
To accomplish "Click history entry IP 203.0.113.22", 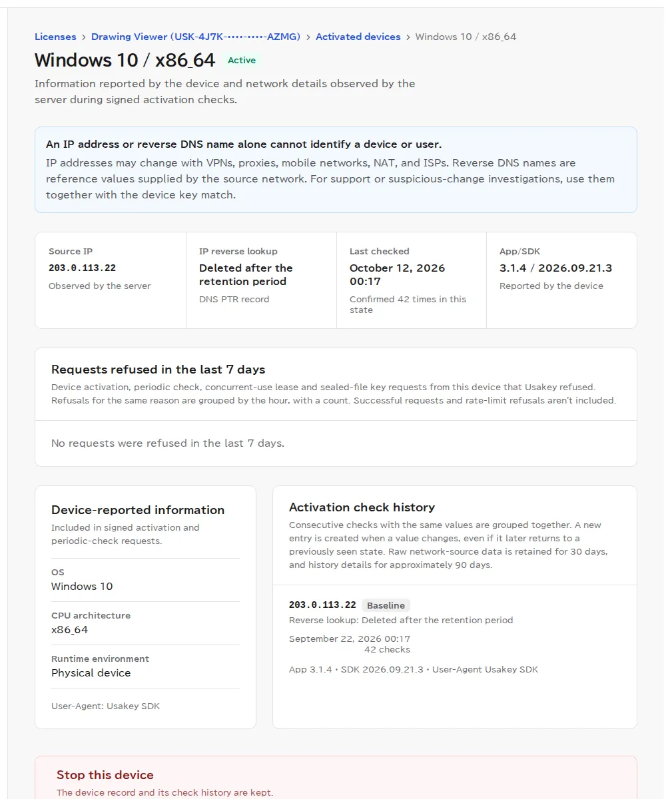I will 322,605.
